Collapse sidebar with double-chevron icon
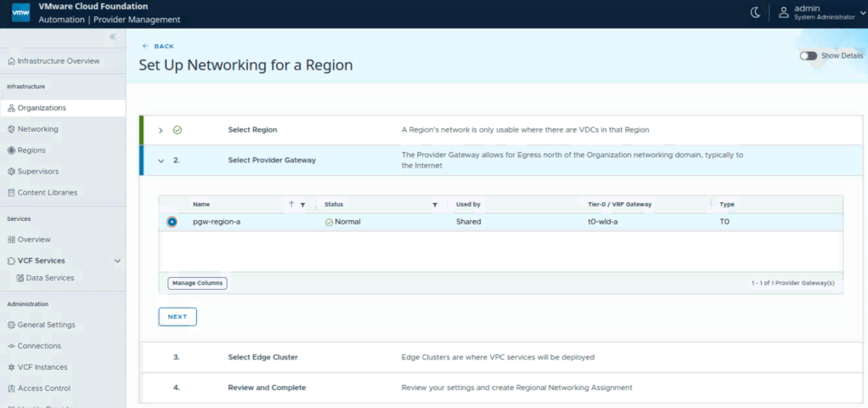Image resolution: width=868 pixels, height=408 pixels. [x=113, y=37]
